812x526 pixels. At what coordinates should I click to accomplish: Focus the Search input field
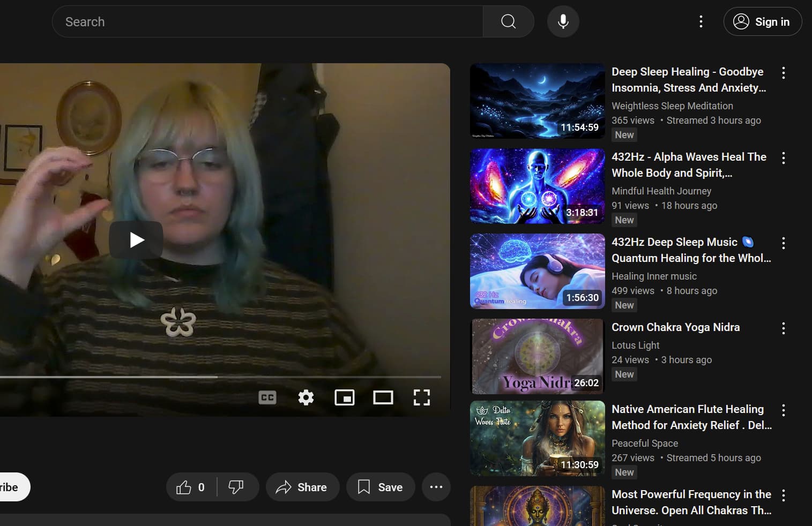tap(267, 21)
